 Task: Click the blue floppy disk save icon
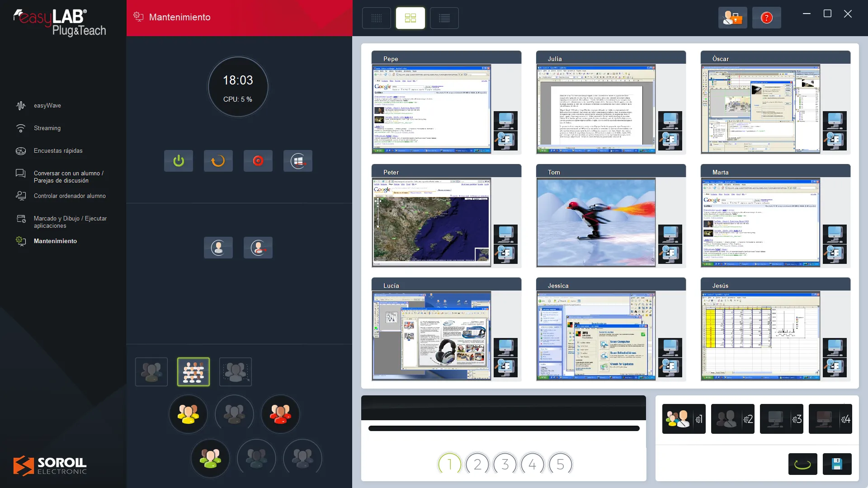point(837,464)
